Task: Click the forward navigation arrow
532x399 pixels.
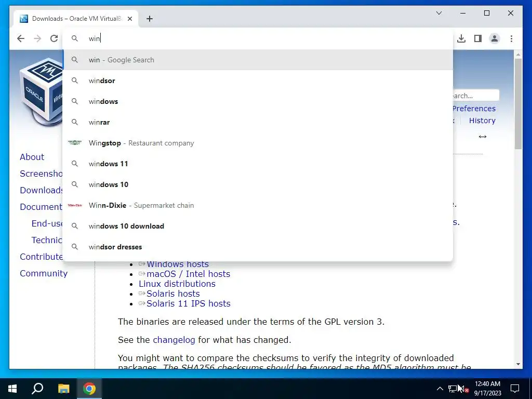Action: tap(37, 38)
